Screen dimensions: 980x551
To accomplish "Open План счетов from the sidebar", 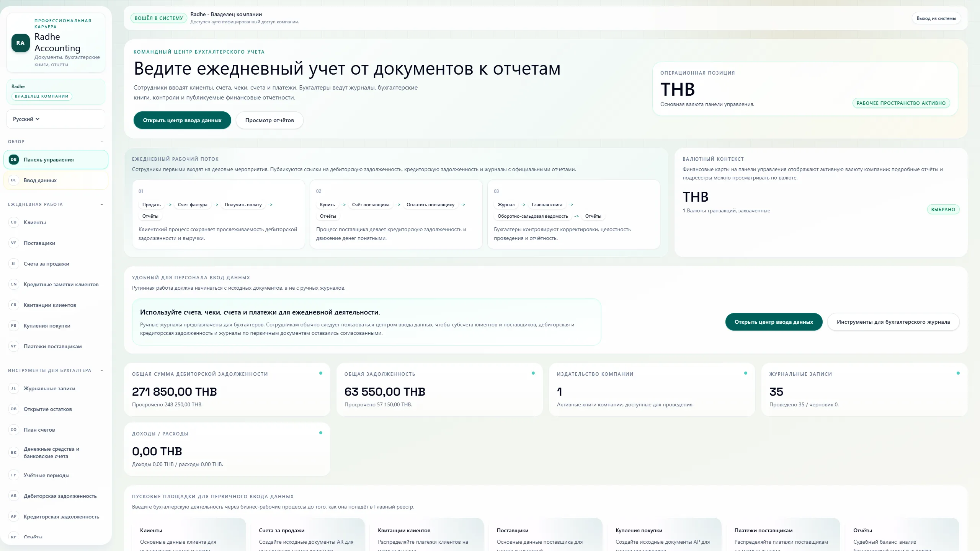I will tap(56, 430).
